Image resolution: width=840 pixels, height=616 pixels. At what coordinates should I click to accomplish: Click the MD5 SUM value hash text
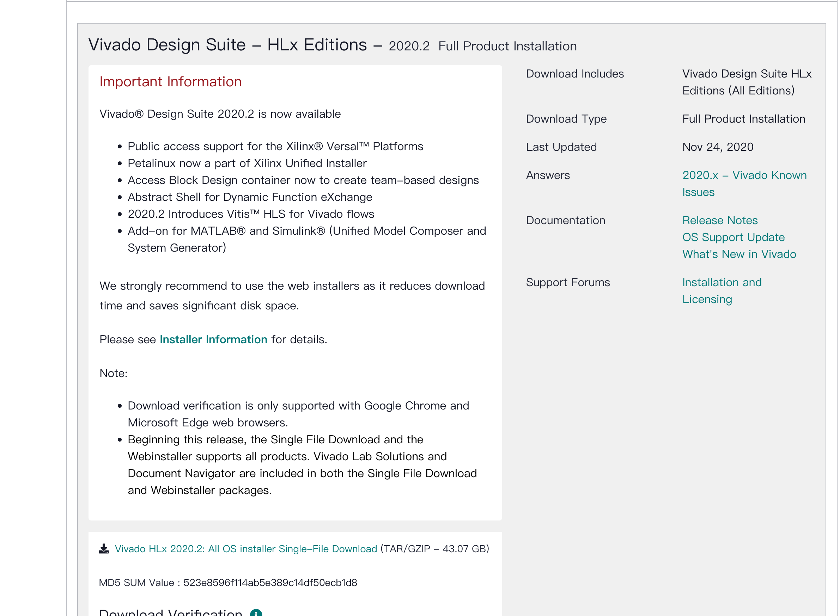pyautogui.click(x=270, y=583)
